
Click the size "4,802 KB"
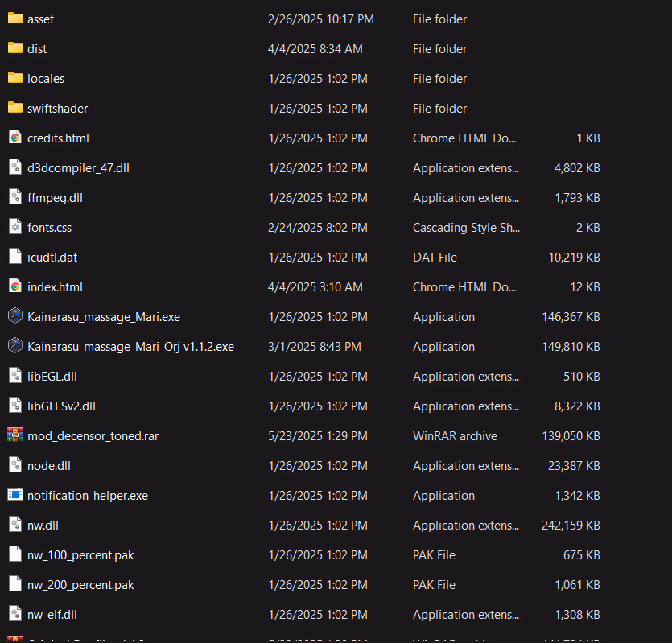[x=577, y=168]
